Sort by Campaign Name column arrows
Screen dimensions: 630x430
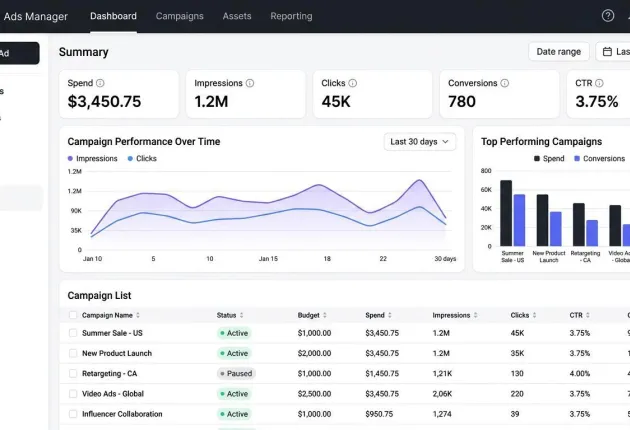(x=138, y=315)
